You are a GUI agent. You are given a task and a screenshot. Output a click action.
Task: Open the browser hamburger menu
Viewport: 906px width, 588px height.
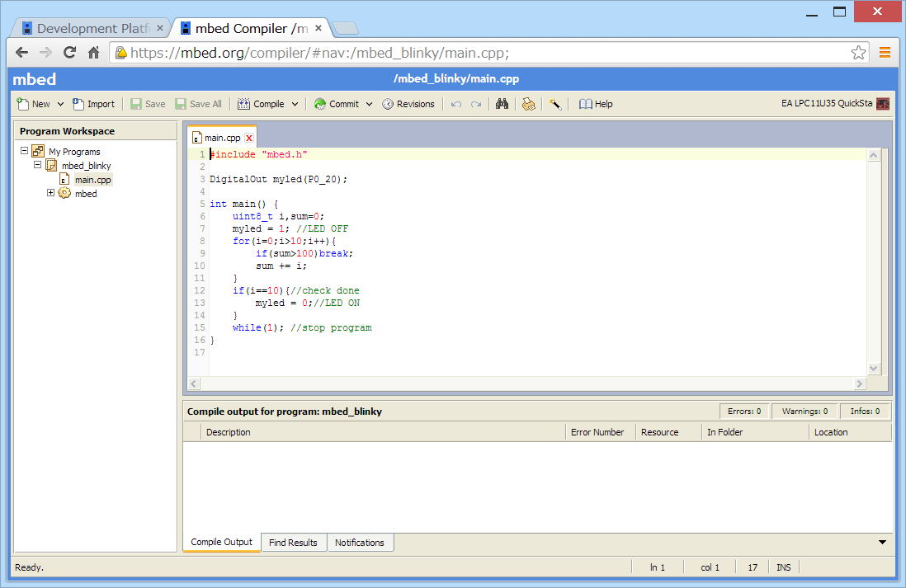click(885, 53)
